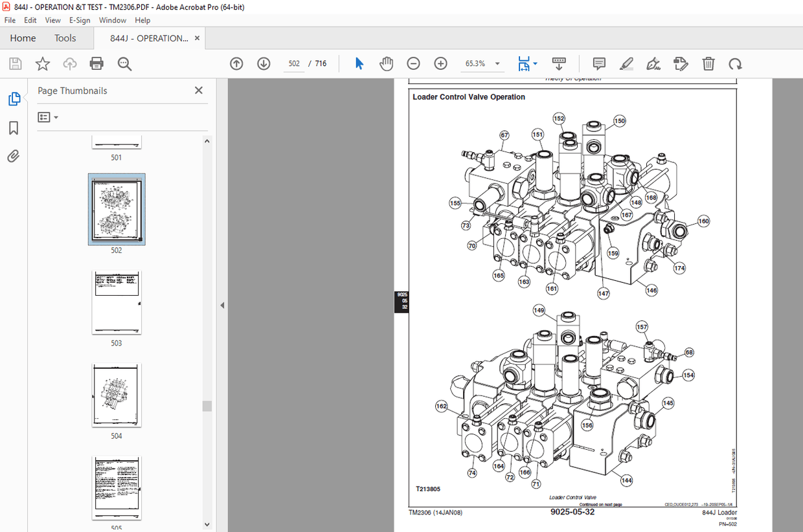Toggle the Page Thumbnails sidebar panel
803x532 pixels.
[x=14, y=99]
